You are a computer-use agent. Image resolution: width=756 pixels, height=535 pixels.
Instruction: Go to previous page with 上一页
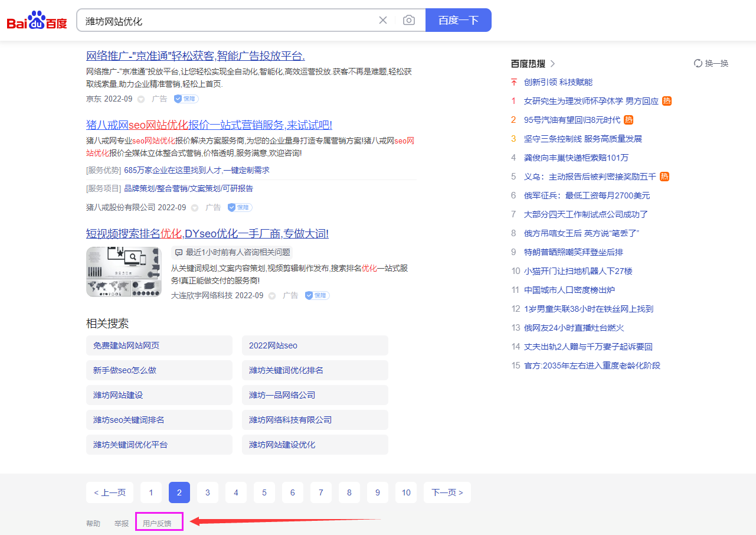(x=110, y=492)
